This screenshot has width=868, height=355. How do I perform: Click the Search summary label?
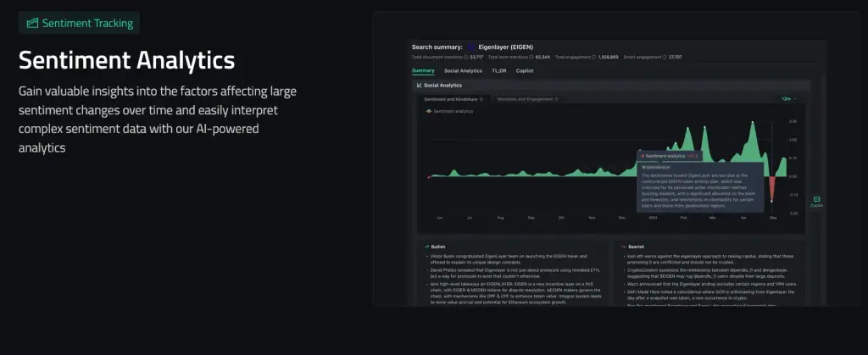437,47
